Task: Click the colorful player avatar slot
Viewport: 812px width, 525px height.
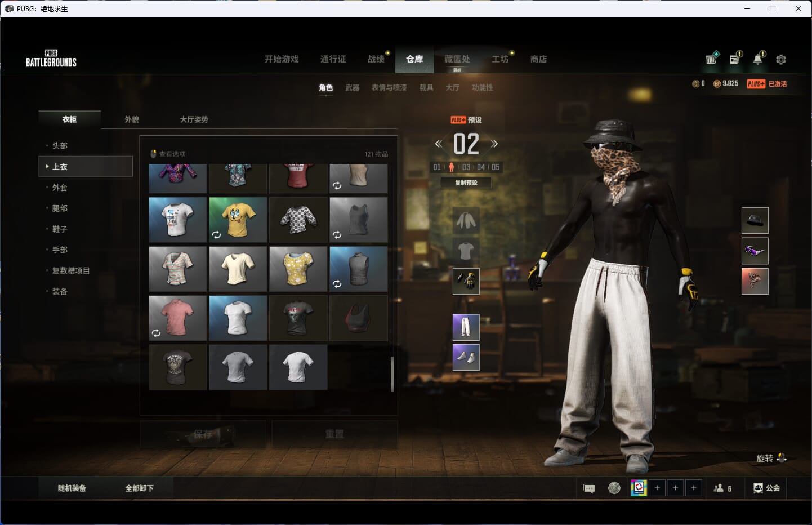Action: (639, 488)
